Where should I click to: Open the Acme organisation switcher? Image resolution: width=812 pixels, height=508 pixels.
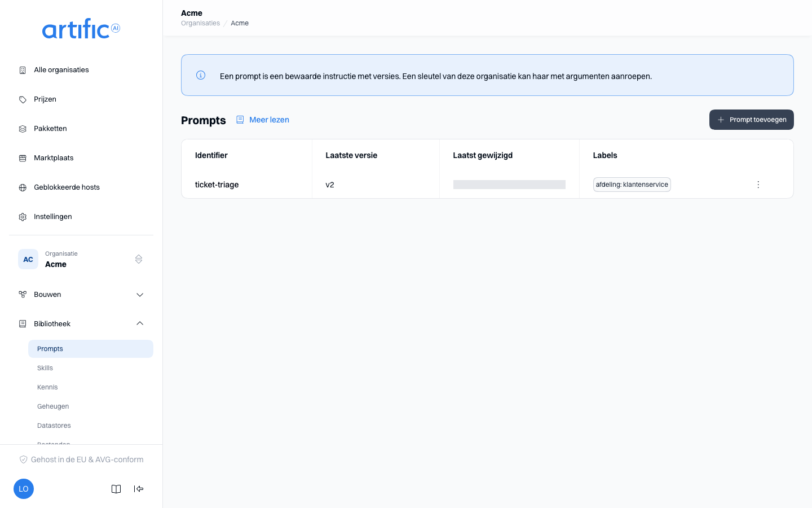[x=81, y=259]
